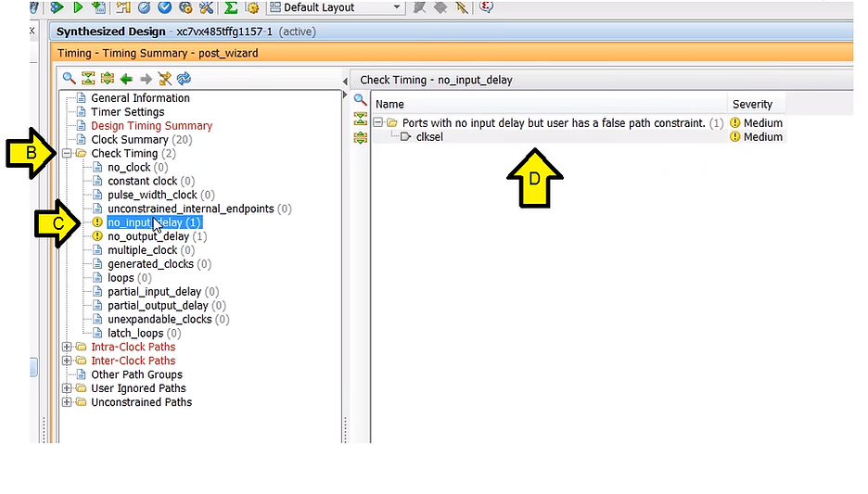Select Clock Summary in the tree
This screenshot has width=868, height=494.
pos(130,140)
